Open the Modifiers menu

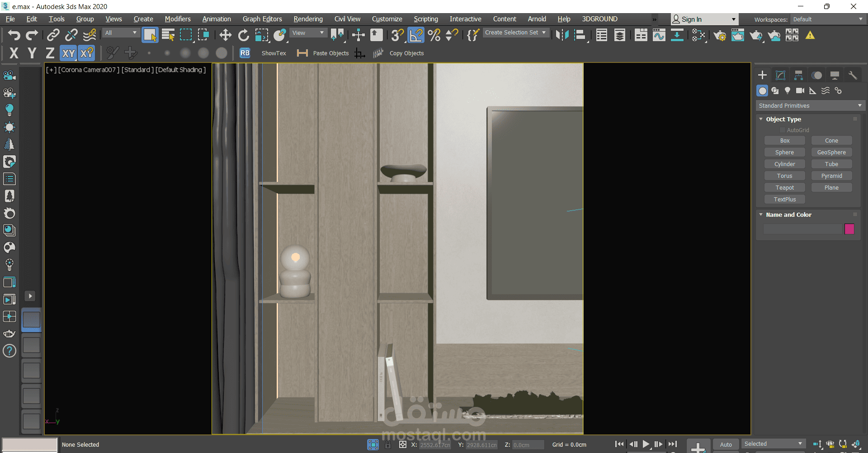(x=178, y=19)
